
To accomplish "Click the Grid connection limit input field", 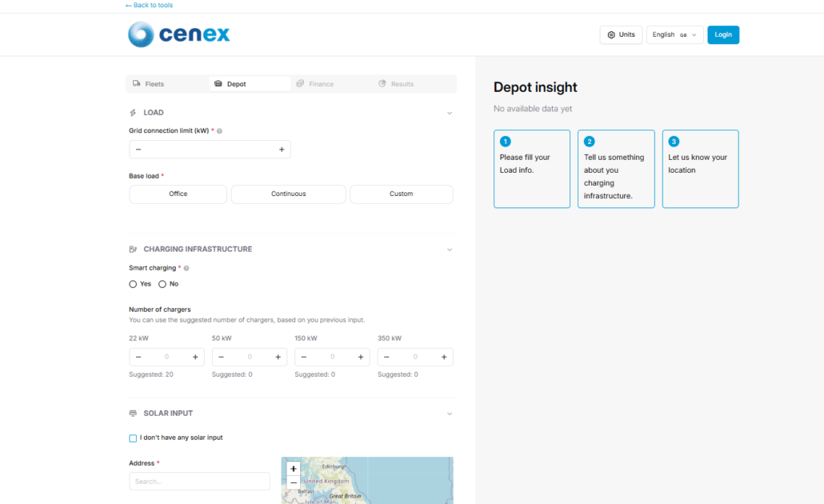I will tap(210, 150).
